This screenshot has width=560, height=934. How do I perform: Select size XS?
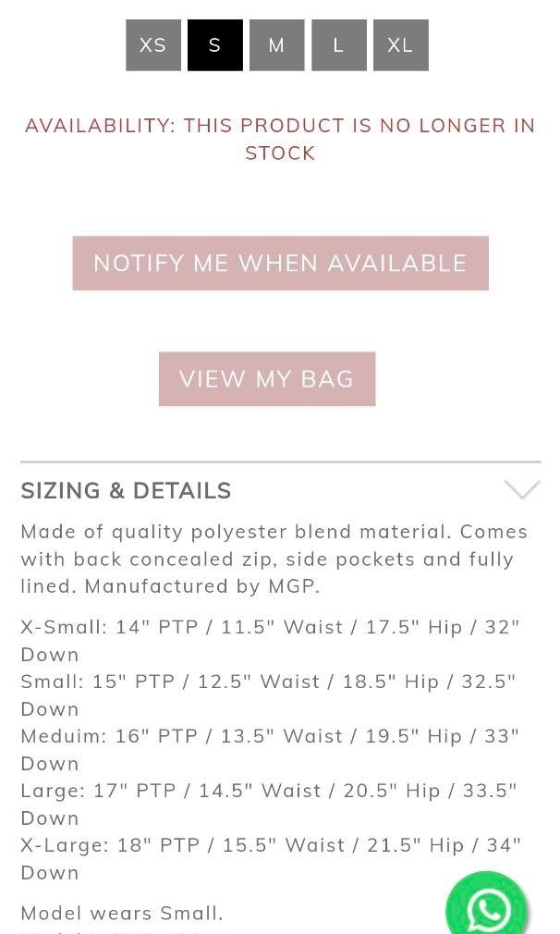click(153, 45)
